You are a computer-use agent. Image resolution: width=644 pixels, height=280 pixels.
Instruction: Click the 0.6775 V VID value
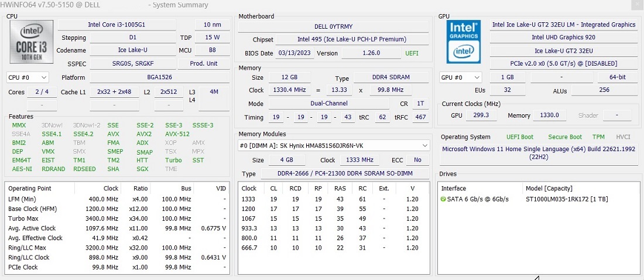click(x=214, y=228)
